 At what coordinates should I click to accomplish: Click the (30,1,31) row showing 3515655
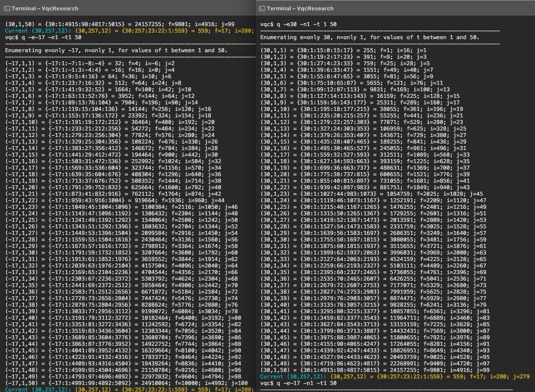(373, 246)
